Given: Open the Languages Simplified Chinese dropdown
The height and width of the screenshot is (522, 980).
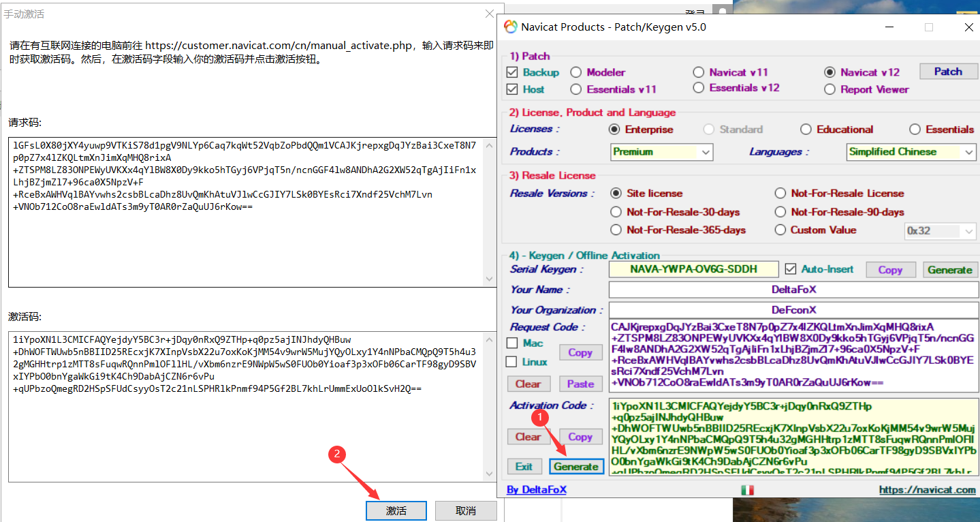Looking at the screenshot, I should [x=911, y=152].
